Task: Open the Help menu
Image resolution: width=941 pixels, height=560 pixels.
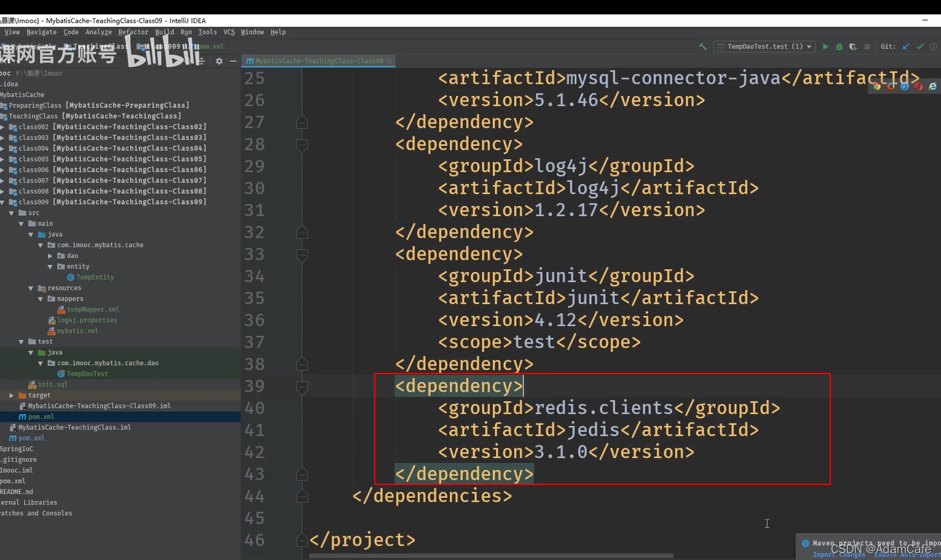Action: (278, 32)
